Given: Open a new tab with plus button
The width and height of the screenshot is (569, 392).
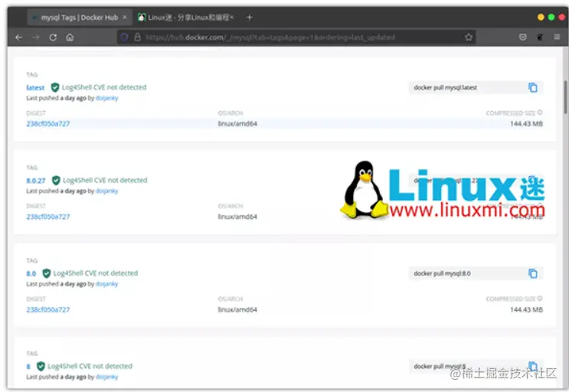Looking at the screenshot, I should 250,18.
